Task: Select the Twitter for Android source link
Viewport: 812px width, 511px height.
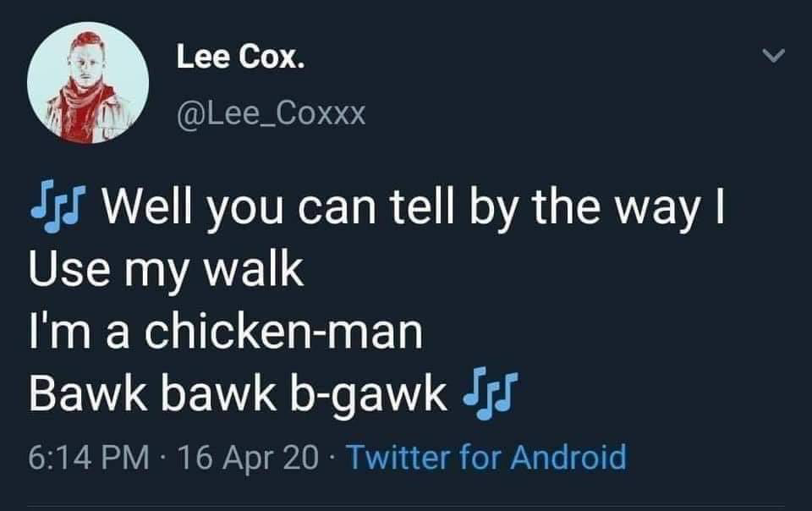Action: [x=486, y=457]
